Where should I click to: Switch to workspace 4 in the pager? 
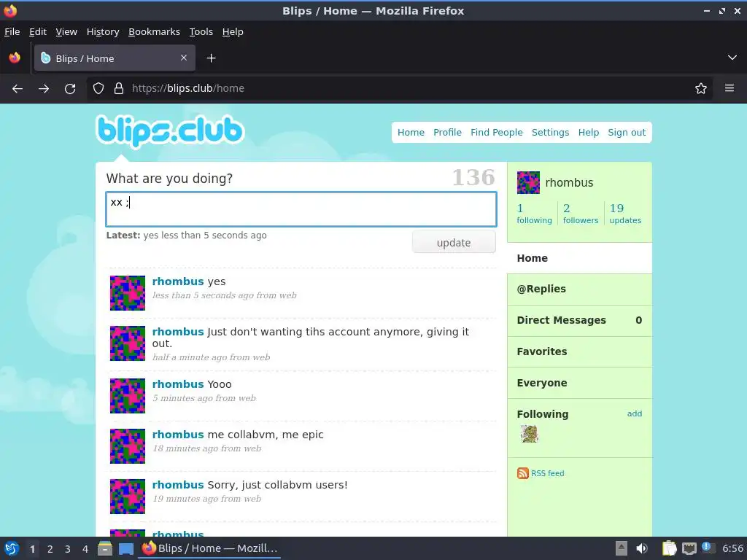tap(85, 549)
